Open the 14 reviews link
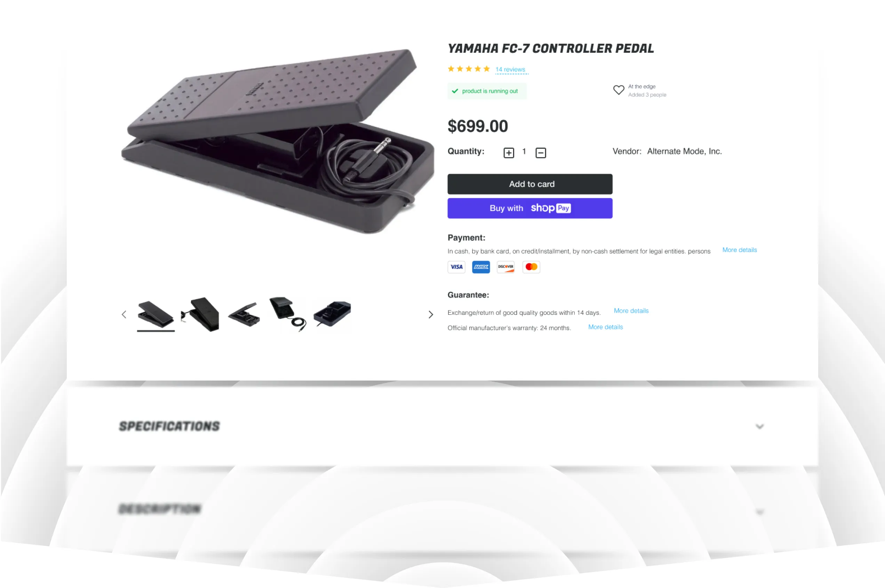The height and width of the screenshot is (588, 885). tap(510, 70)
